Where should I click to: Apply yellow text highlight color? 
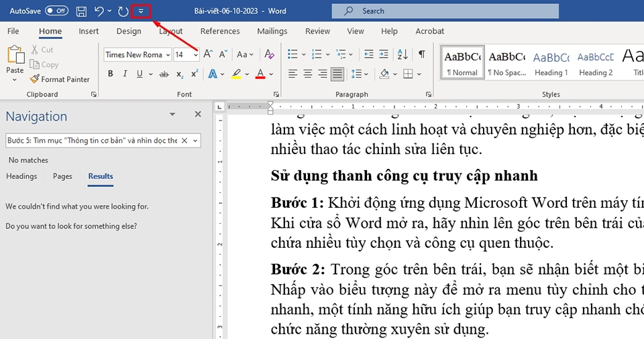(x=236, y=74)
